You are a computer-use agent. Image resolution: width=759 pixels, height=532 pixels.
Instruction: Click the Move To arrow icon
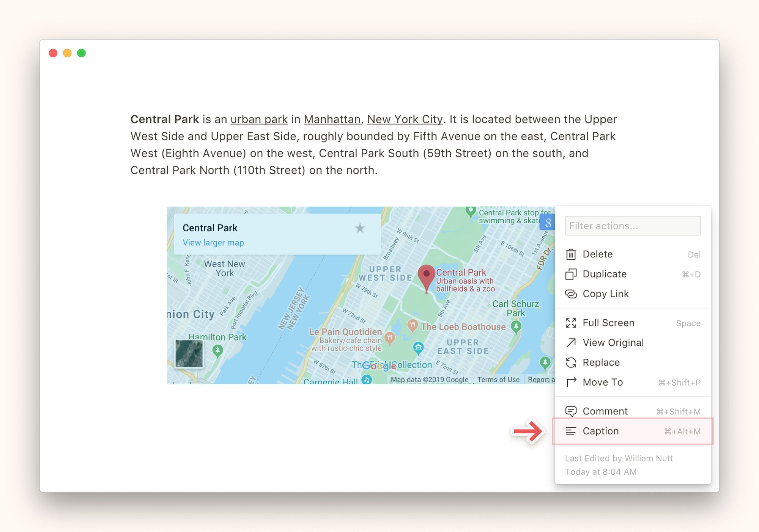tap(571, 382)
